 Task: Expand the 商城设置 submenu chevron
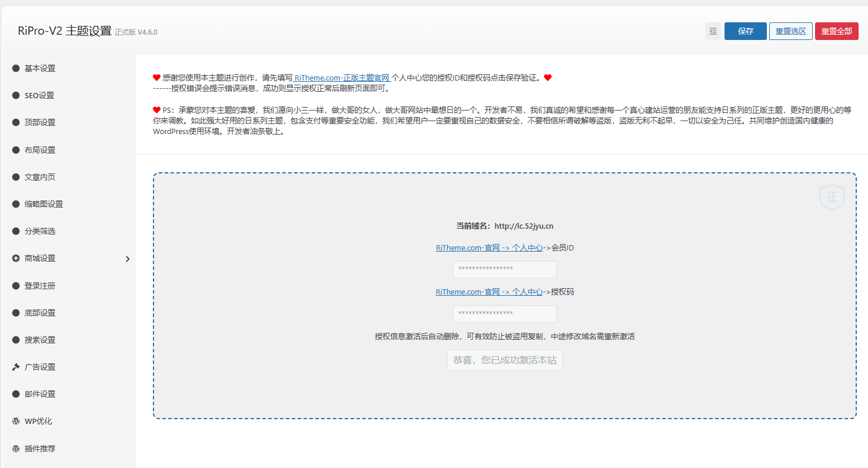point(128,259)
